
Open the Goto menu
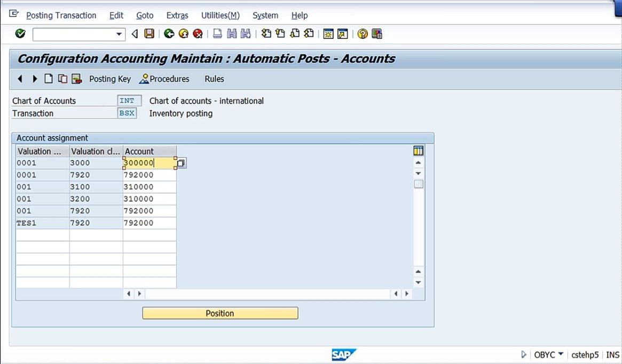tap(145, 15)
